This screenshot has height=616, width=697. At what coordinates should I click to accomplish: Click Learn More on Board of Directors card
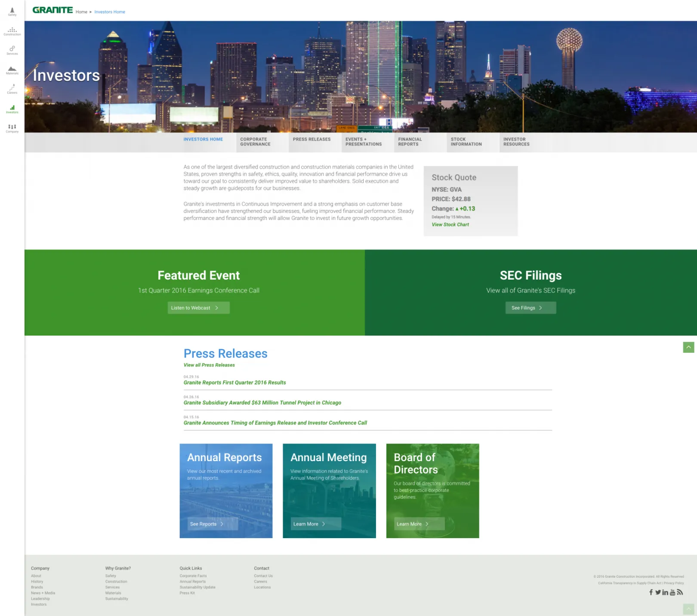click(419, 524)
